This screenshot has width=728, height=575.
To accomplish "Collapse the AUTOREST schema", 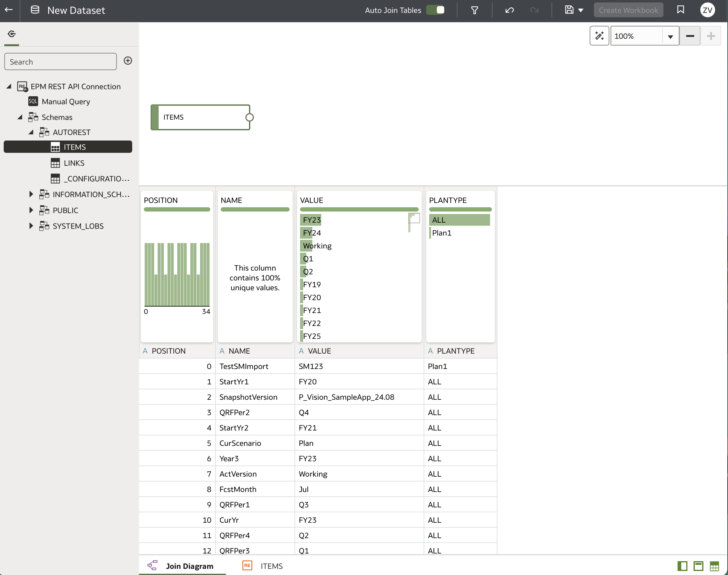I will point(31,132).
